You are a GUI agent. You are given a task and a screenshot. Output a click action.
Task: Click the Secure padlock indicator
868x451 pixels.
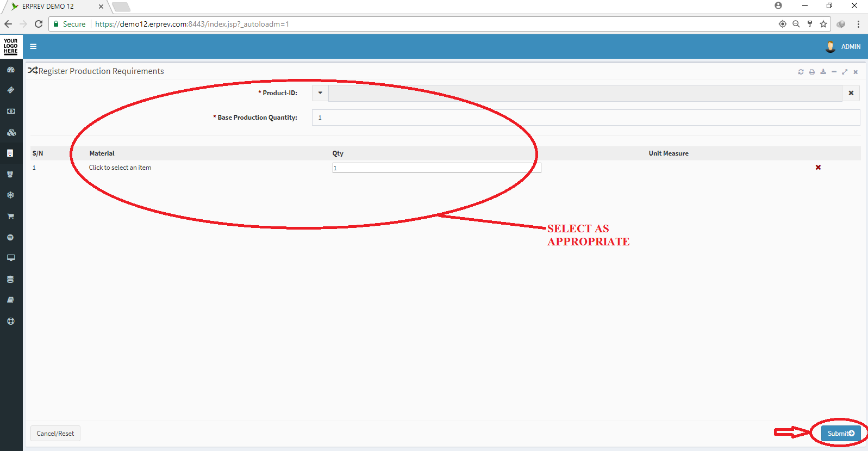pyautogui.click(x=70, y=24)
